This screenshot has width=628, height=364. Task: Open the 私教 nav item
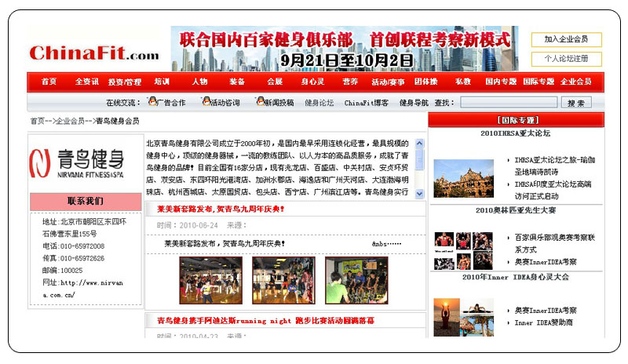pos(463,82)
